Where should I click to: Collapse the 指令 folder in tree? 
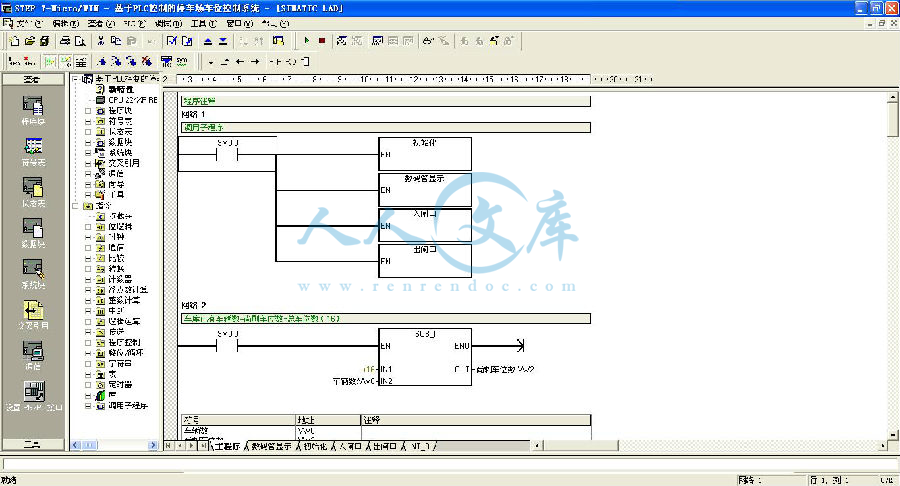click(x=75, y=205)
